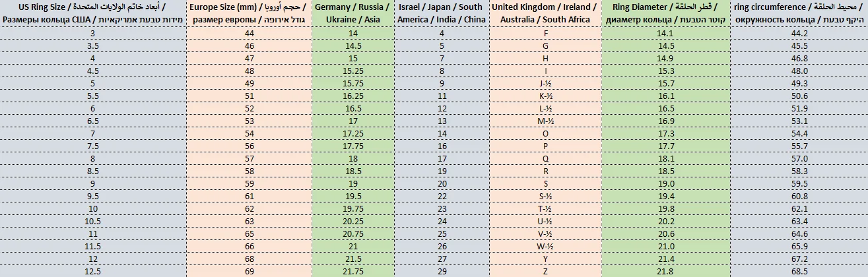The height and width of the screenshot is (277, 868).
Task: Select the Ring Diameter column header
Action: (666, 13)
